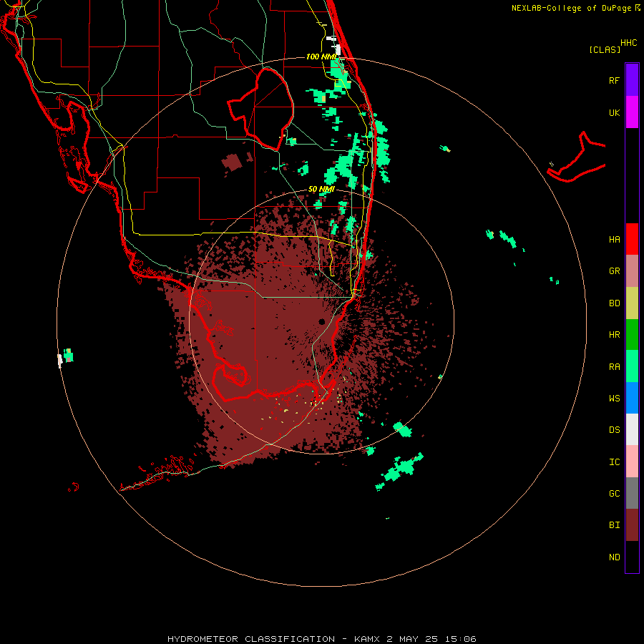The height and width of the screenshot is (644, 644).
Task: Click the IC legend label
Action: point(614,462)
